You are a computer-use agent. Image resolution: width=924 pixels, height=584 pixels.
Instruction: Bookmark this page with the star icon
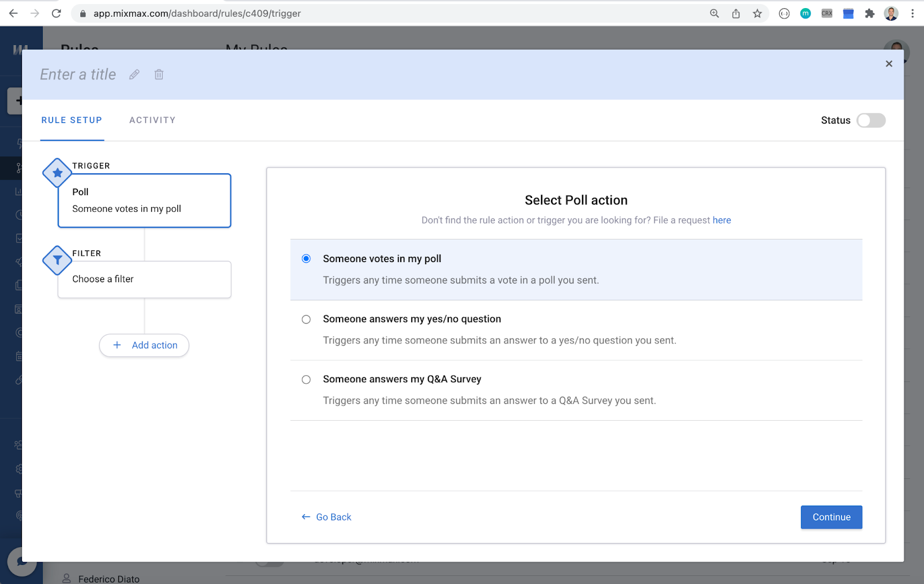coord(757,13)
